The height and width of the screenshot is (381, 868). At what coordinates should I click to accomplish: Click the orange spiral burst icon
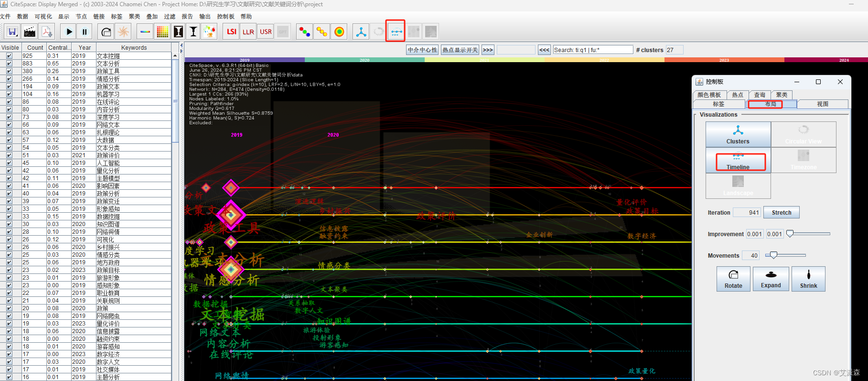123,32
